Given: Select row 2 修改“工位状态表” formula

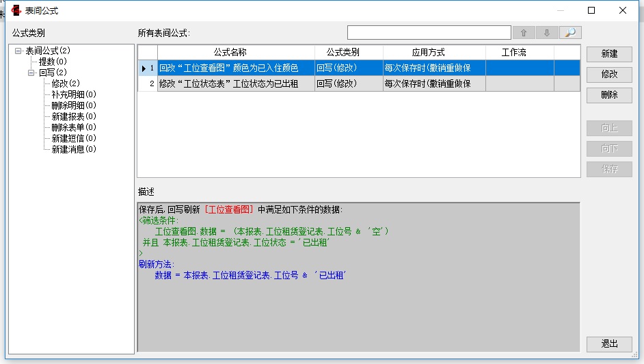Looking at the screenshot, I should [228, 83].
